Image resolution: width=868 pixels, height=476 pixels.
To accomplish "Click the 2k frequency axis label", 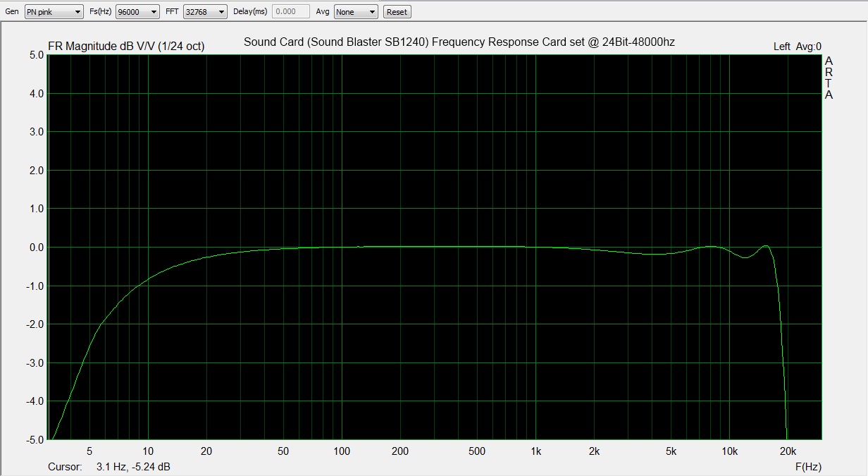I will coord(594,451).
